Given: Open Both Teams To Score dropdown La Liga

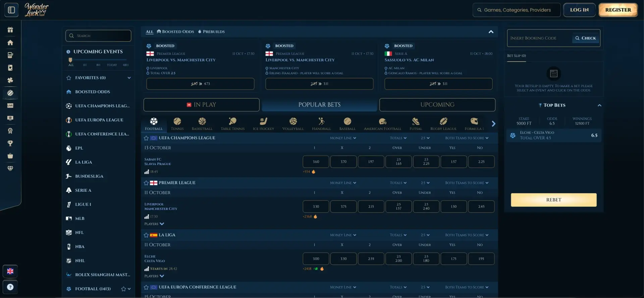Looking at the screenshot, I should pos(467,235).
